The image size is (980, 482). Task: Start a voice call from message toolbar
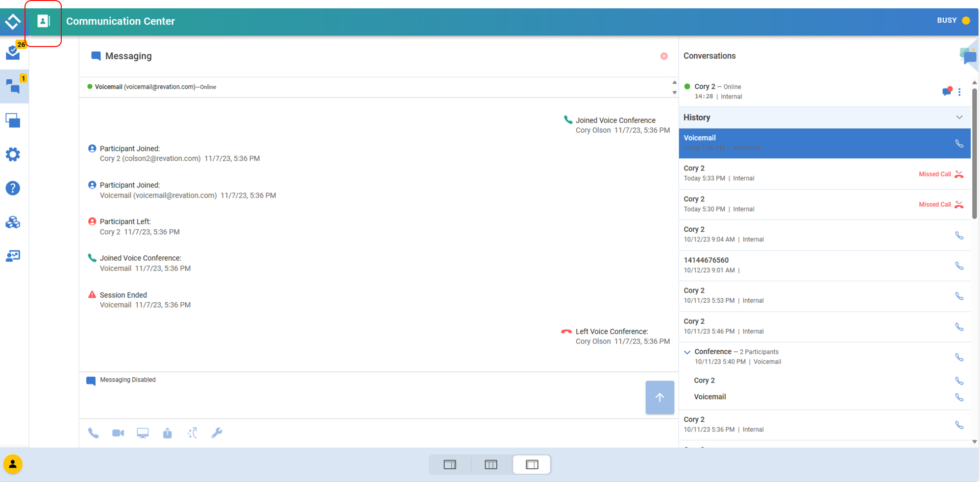(93, 433)
